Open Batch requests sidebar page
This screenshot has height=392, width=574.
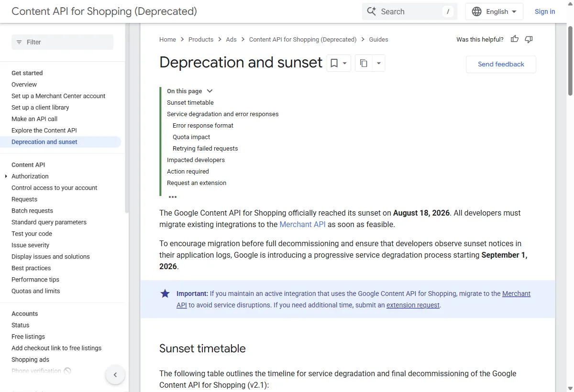[32, 210]
